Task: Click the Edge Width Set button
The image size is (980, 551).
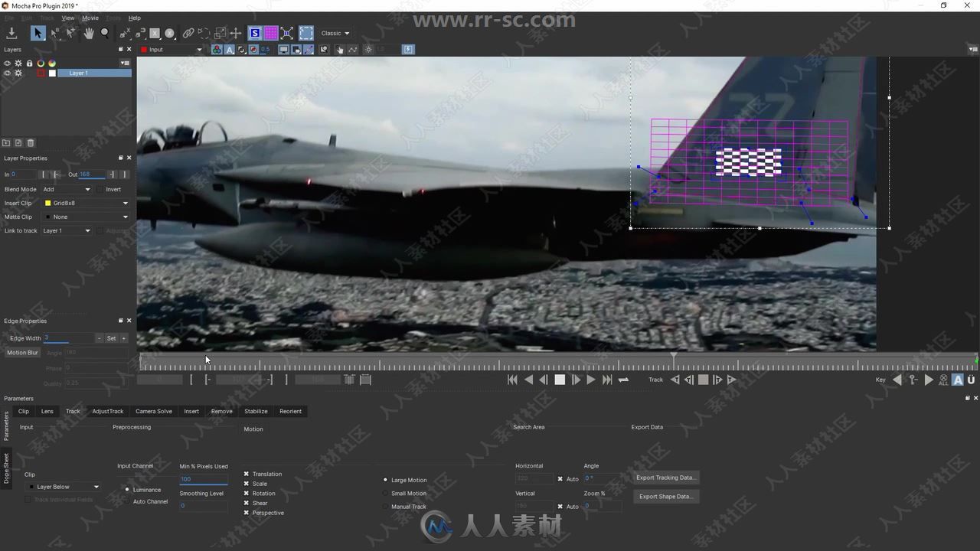Action: click(x=111, y=338)
